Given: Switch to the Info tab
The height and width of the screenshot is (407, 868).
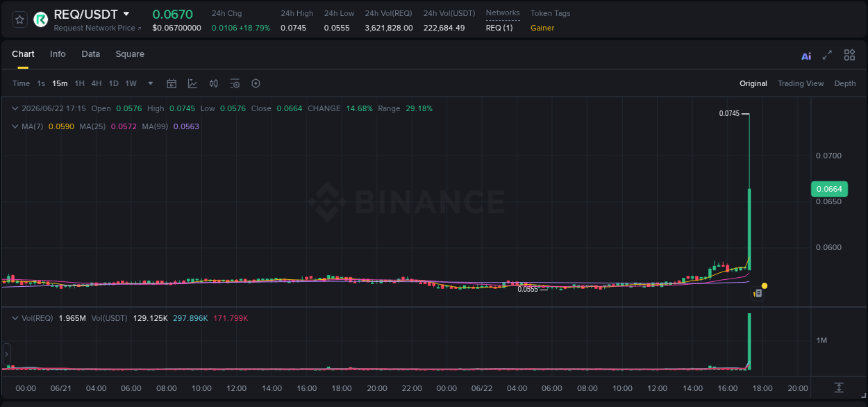Looking at the screenshot, I should [x=58, y=54].
